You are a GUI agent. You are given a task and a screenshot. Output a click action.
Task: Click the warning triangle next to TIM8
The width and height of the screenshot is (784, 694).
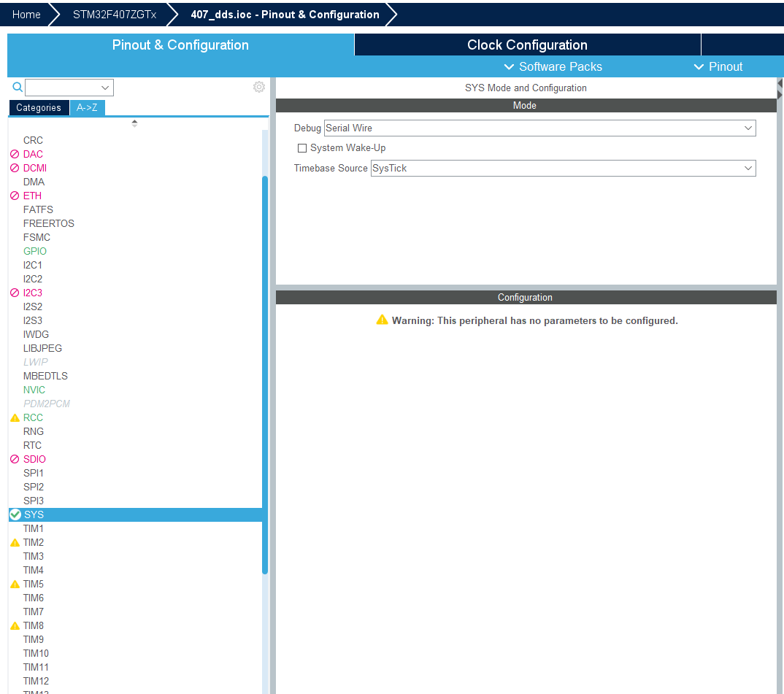pos(15,625)
